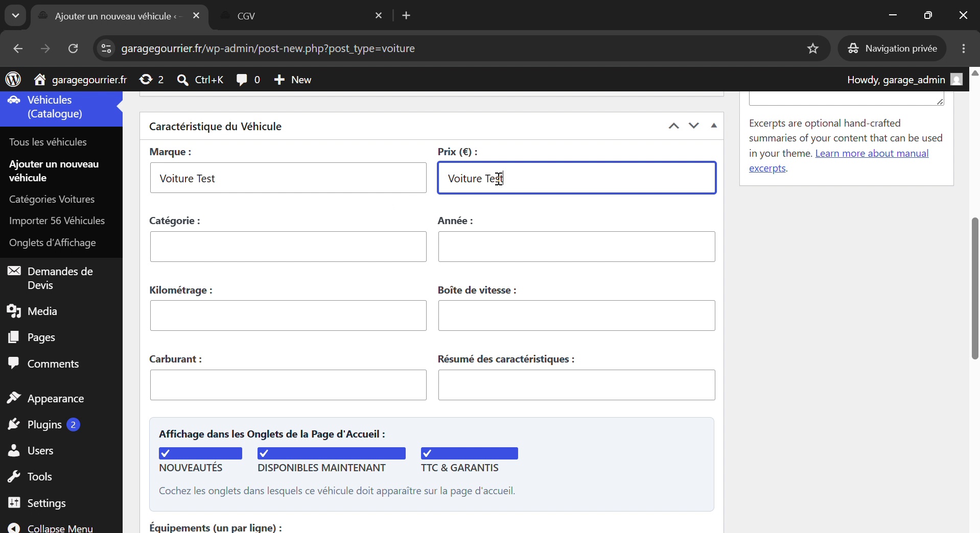
Task: Close the Ajouter un nouveau véhicule tab
Action: (x=196, y=16)
